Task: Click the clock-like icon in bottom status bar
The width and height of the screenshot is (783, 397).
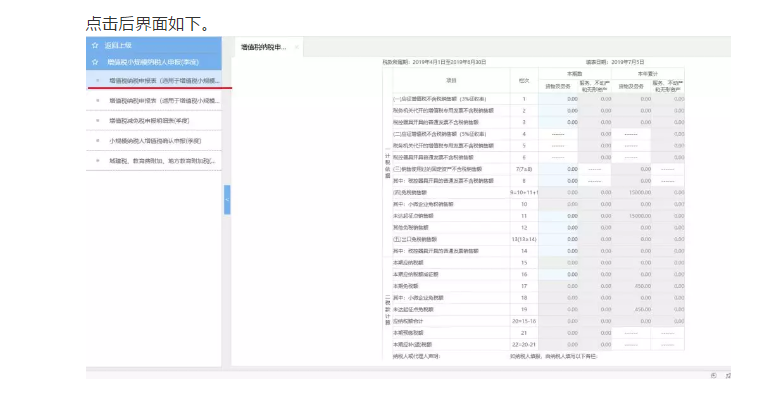Action: (x=714, y=376)
